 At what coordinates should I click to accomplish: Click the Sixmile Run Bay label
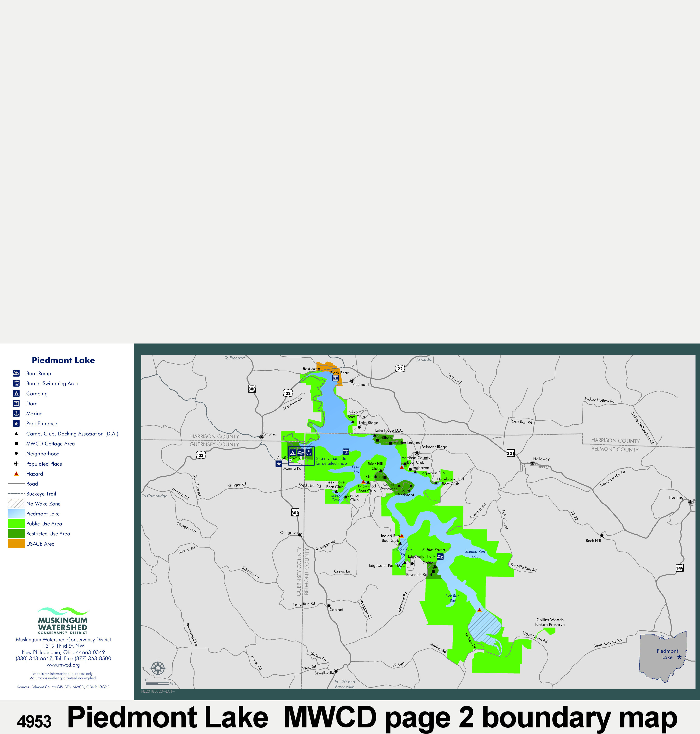pyautogui.click(x=475, y=554)
